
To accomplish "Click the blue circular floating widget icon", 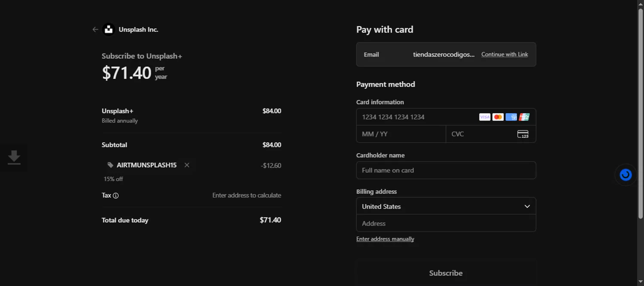I will click(x=626, y=175).
